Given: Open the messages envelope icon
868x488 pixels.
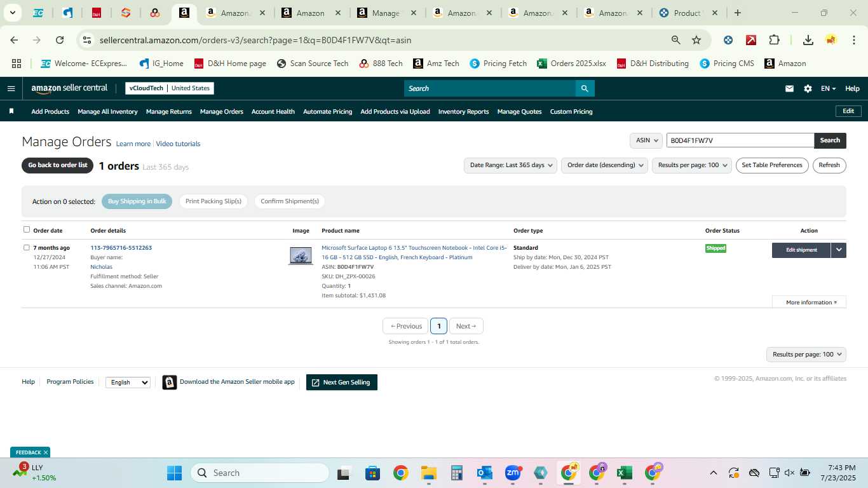Looking at the screenshot, I should pos(789,88).
